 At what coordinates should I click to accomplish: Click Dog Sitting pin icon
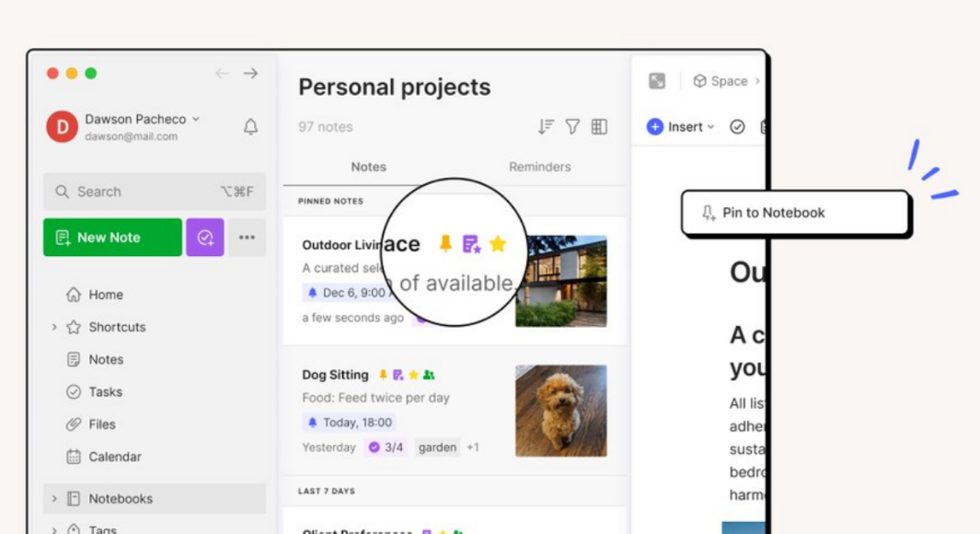click(383, 375)
